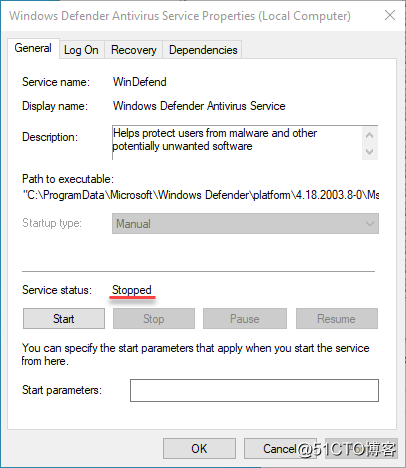Click the WinDefend service name text
The height and width of the screenshot is (468, 406).
coord(140,82)
